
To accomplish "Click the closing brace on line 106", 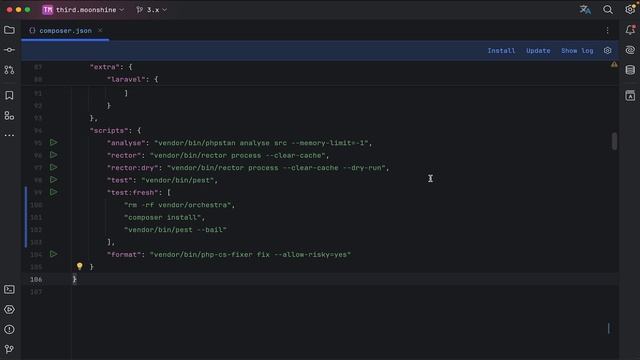I will point(74,279).
